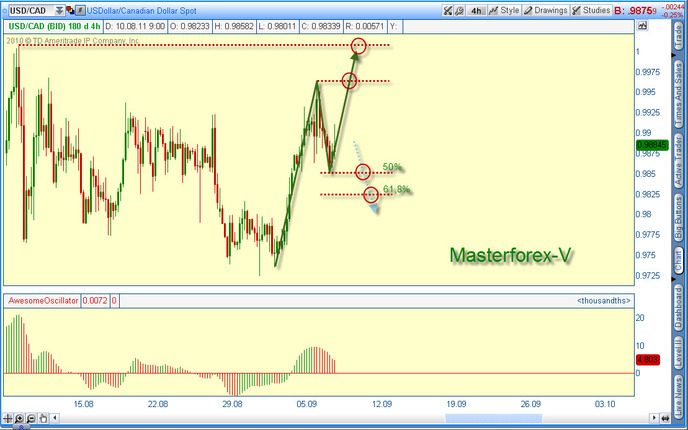Screen dimensions: 688x430
Task: Click the colored symbol link squares icon
Action: point(70,10)
